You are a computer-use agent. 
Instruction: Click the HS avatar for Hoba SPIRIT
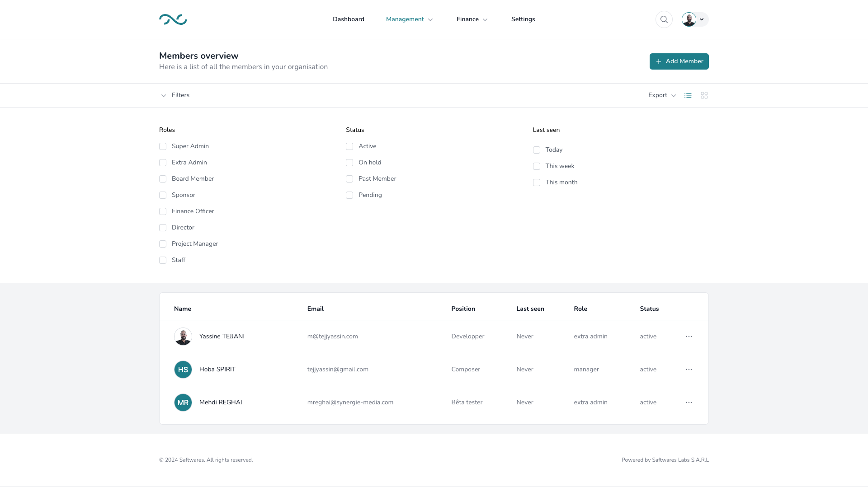[183, 370]
